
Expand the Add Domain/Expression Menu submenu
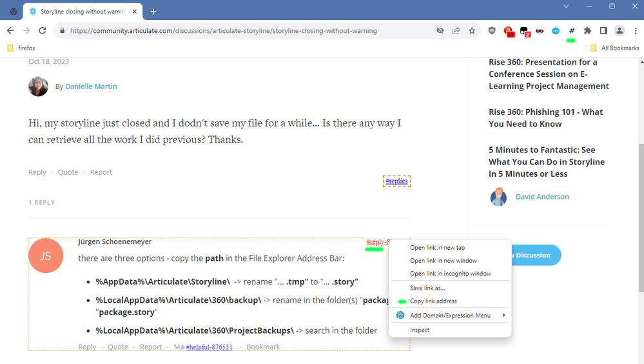point(450,316)
